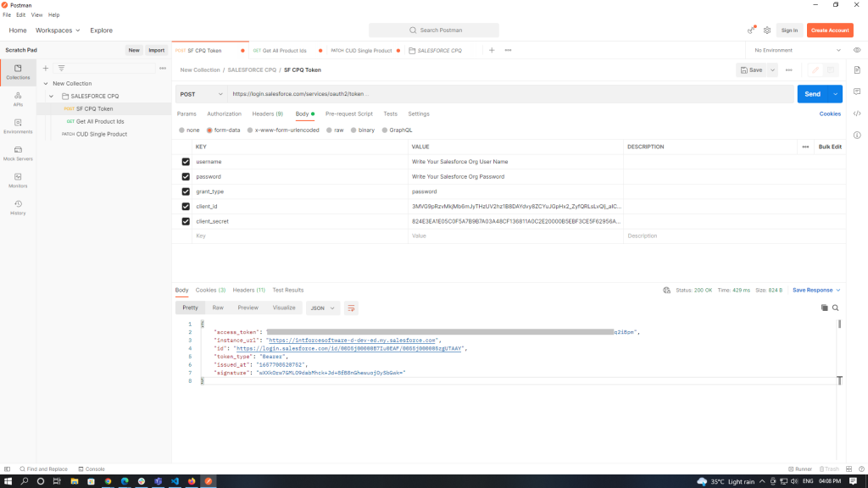Collapse the SALESFORCE CPQ folder

click(52, 97)
